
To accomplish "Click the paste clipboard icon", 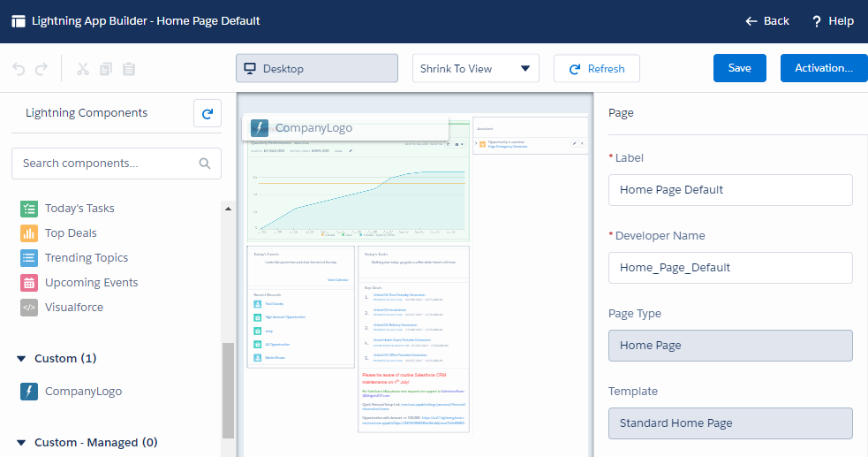I will pyautogui.click(x=129, y=69).
